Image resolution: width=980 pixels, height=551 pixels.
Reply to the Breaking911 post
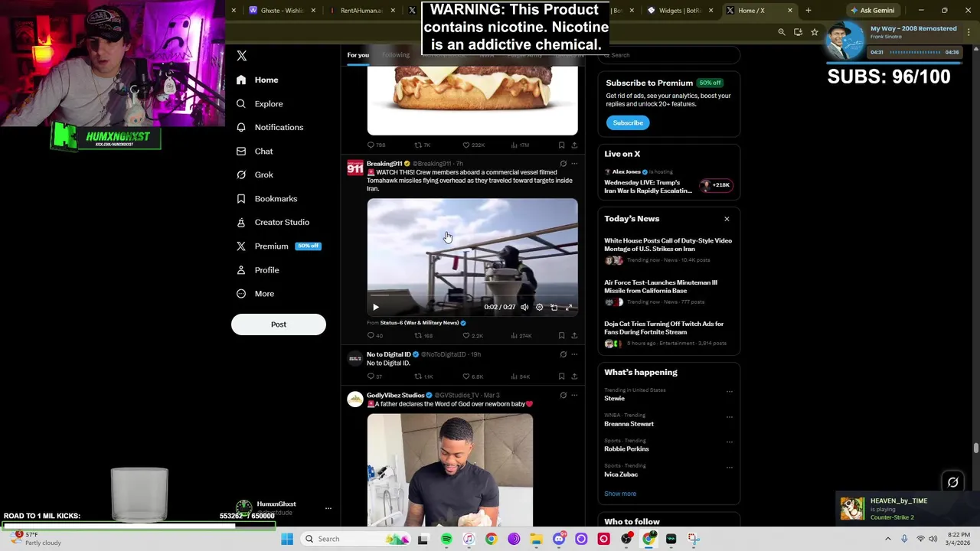pos(375,335)
